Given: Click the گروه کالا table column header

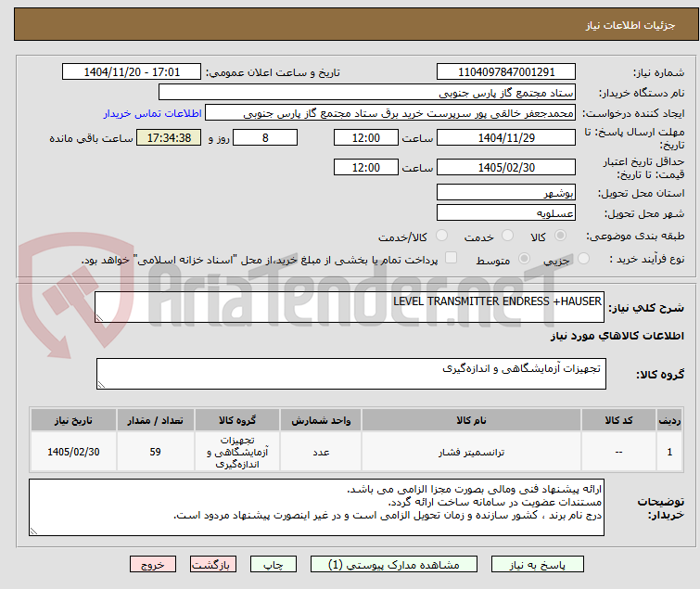Looking at the screenshot, I should tap(237, 420).
